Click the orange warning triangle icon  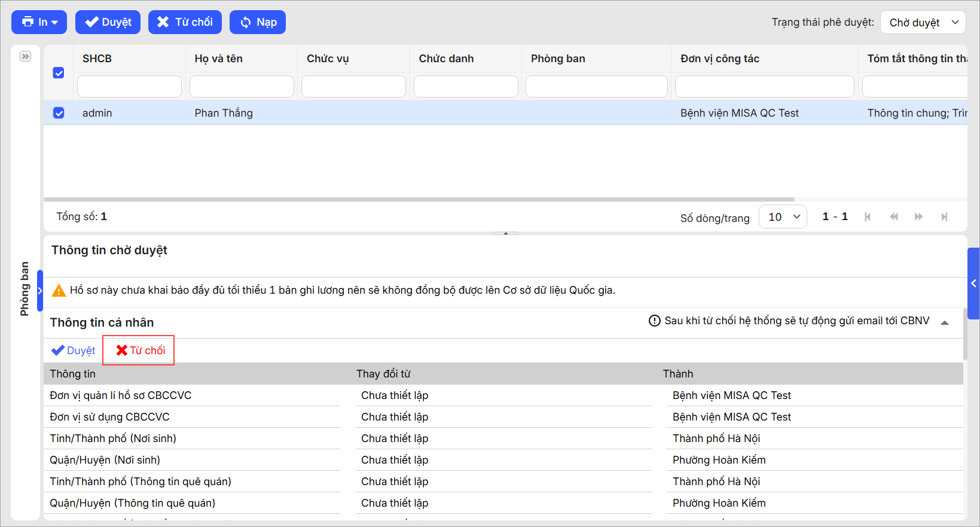pos(59,291)
